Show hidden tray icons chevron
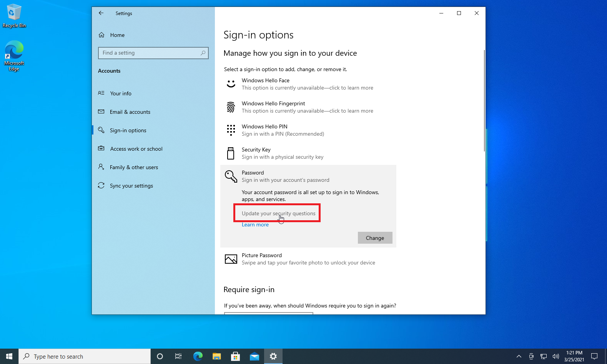The image size is (607, 364). 519,356
